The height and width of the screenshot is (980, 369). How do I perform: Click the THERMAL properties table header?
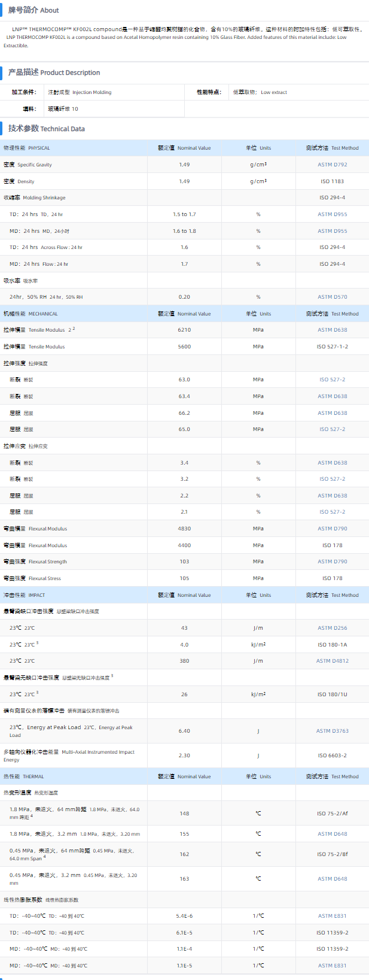[24, 776]
